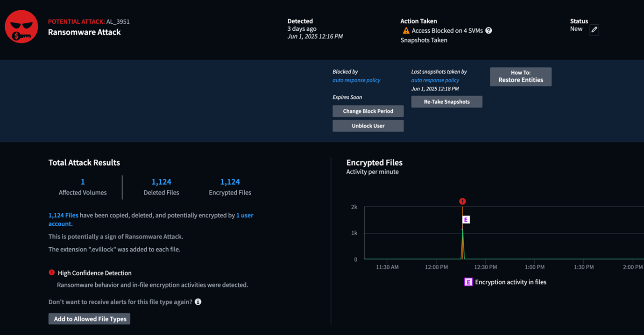This screenshot has width=644, height=335.
Task: Click the info icon beside allowed file types question
Action: pos(198,302)
